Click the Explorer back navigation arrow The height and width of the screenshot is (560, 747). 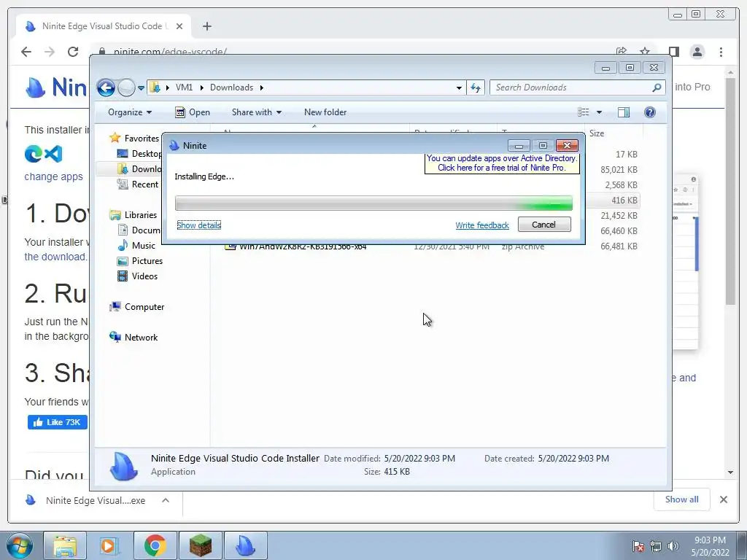tap(106, 87)
